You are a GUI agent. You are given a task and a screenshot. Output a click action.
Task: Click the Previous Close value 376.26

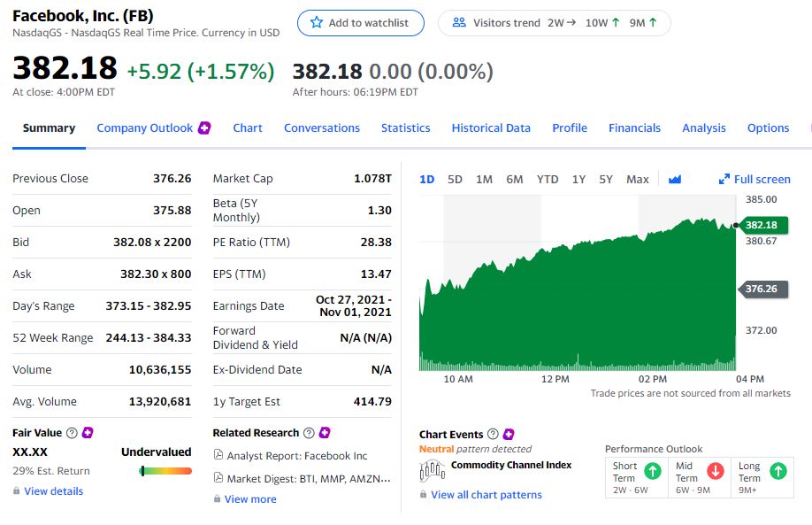(x=172, y=178)
